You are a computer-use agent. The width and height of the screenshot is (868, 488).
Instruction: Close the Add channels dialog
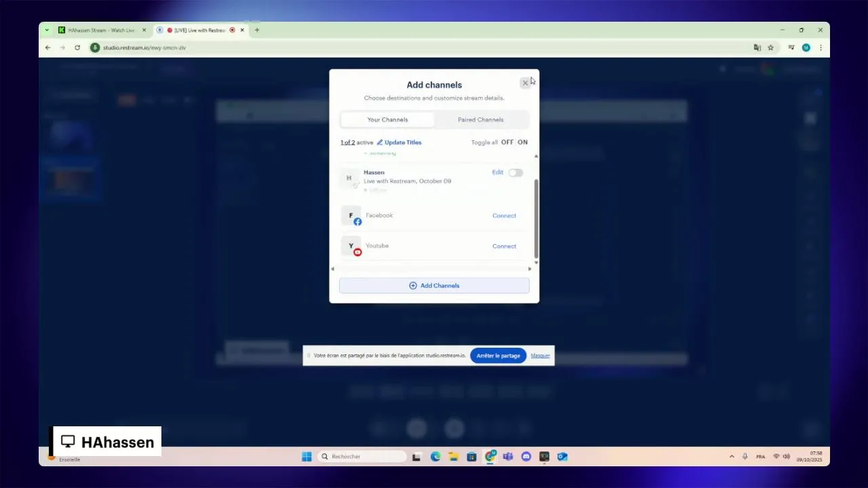(x=525, y=83)
